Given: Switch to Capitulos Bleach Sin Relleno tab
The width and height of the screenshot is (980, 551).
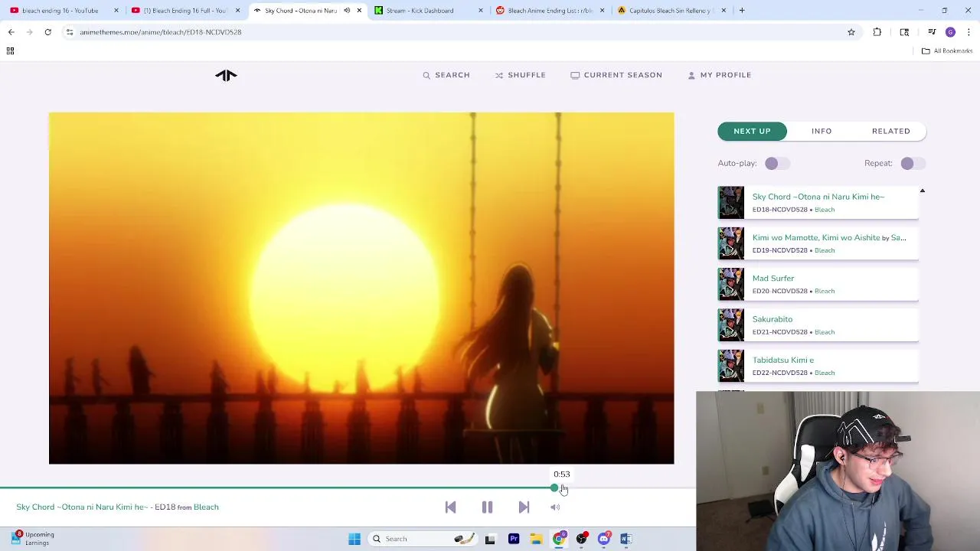Looking at the screenshot, I should click(672, 11).
